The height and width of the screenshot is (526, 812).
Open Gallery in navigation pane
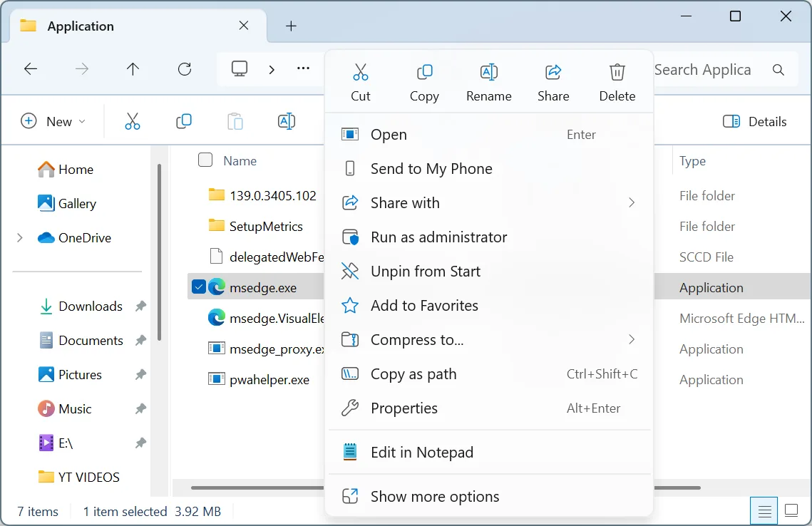pos(67,203)
